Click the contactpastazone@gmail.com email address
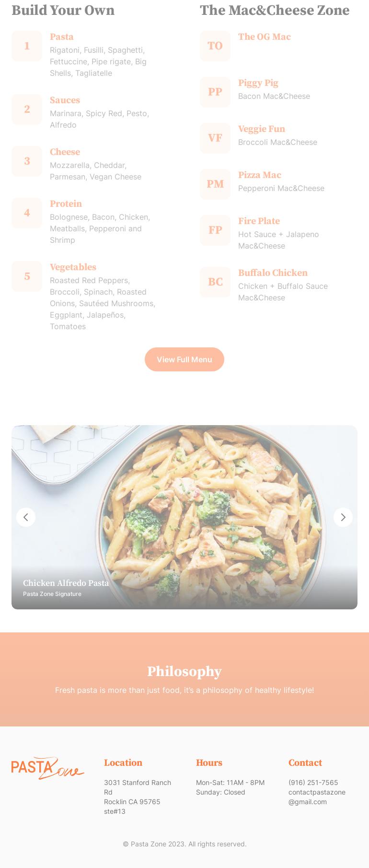This screenshot has width=369, height=868. [x=317, y=797]
